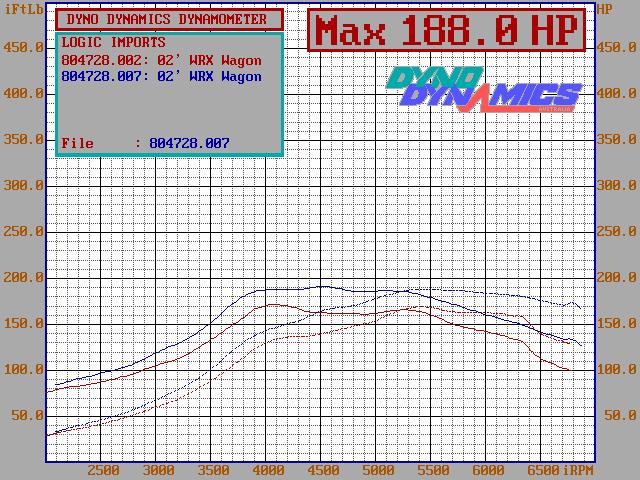Select the blue 804728.007 WRX Wagon legend entry

pyautogui.click(x=161, y=76)
